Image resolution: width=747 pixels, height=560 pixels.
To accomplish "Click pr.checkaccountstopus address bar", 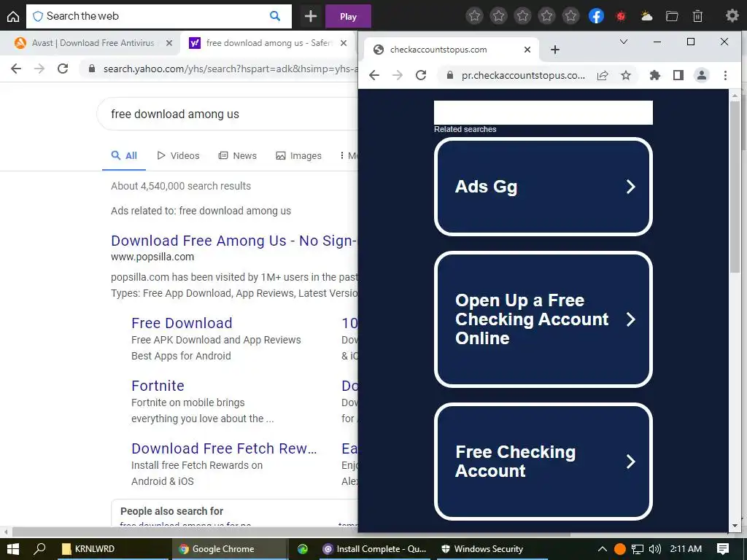I will point(523,75).
